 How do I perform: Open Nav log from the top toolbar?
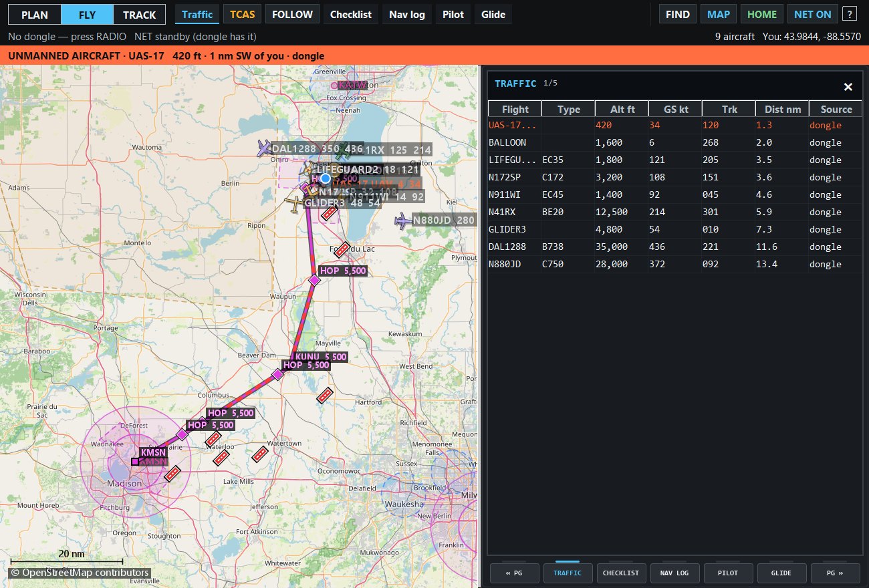tap(406, 14)
